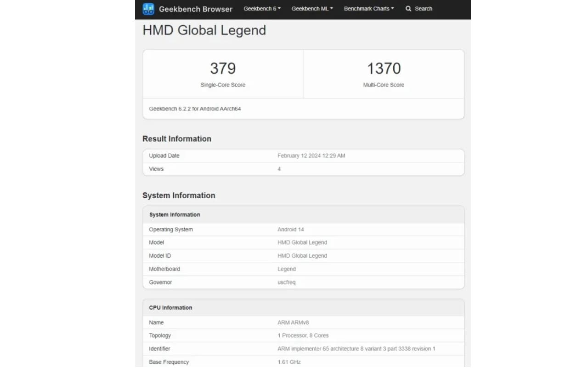Click the Geekbench logo icon
This screenshot has height=368, width=588.
[148, 9]
